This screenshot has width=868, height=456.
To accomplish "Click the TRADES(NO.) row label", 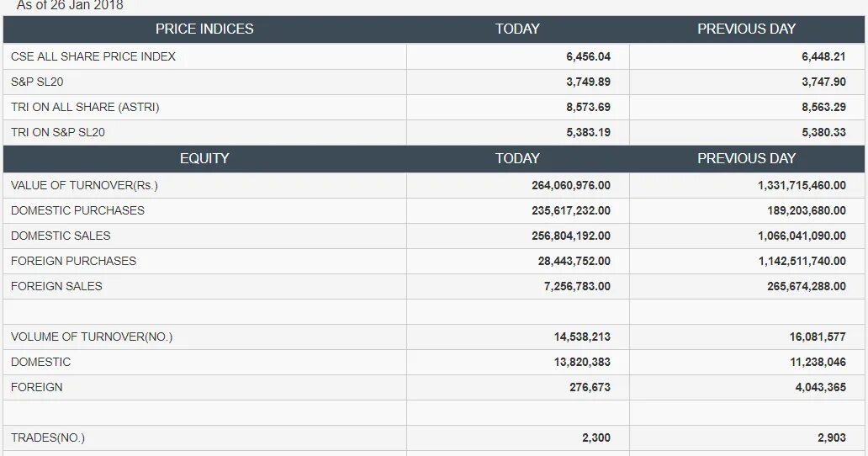I will [48, 437].
